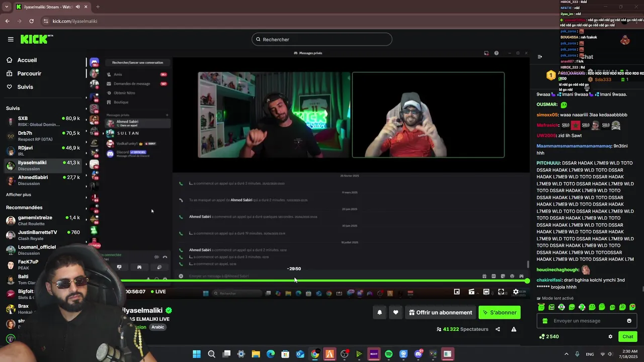Click gift icon in chat input
Screen dimensions: 644x362
(x=545, y=321)
